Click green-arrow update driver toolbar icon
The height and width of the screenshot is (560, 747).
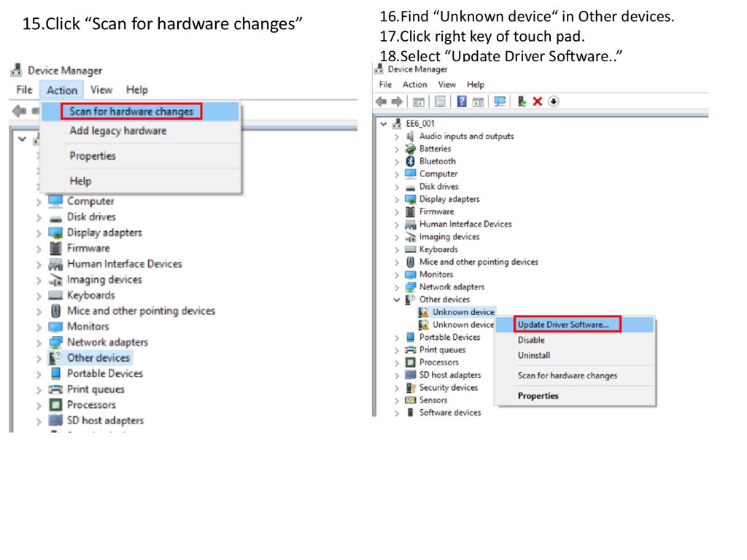522,101
